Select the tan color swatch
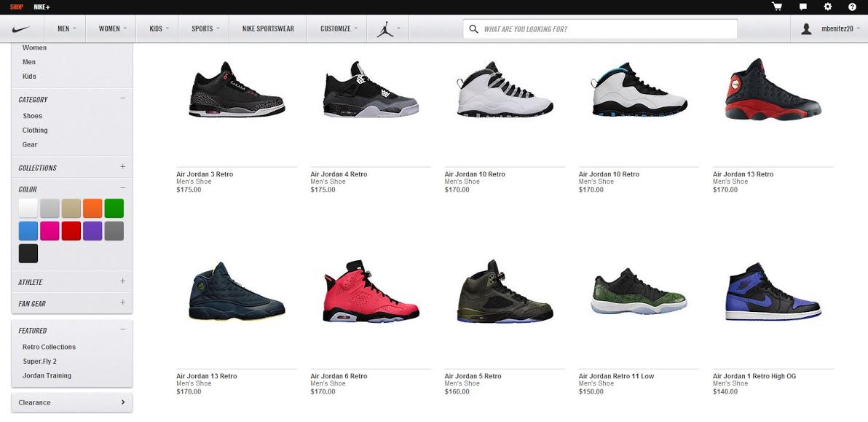 click(x=71, y=208)
